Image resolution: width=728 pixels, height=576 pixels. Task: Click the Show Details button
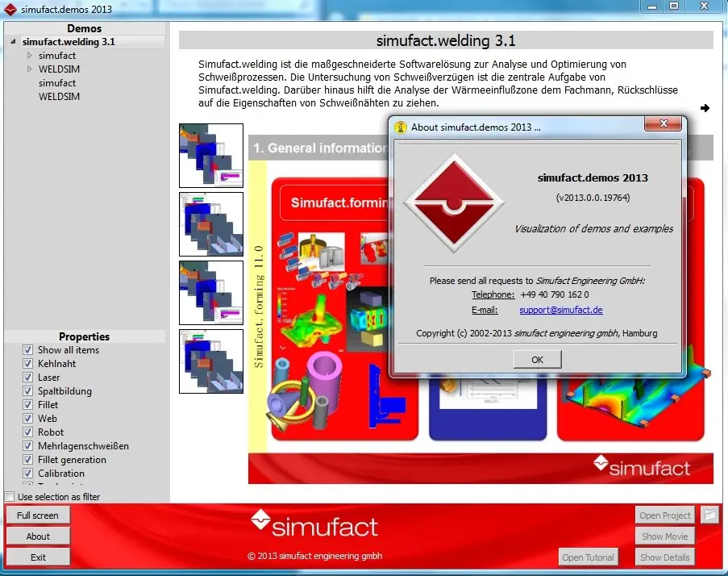click(665, 557)
